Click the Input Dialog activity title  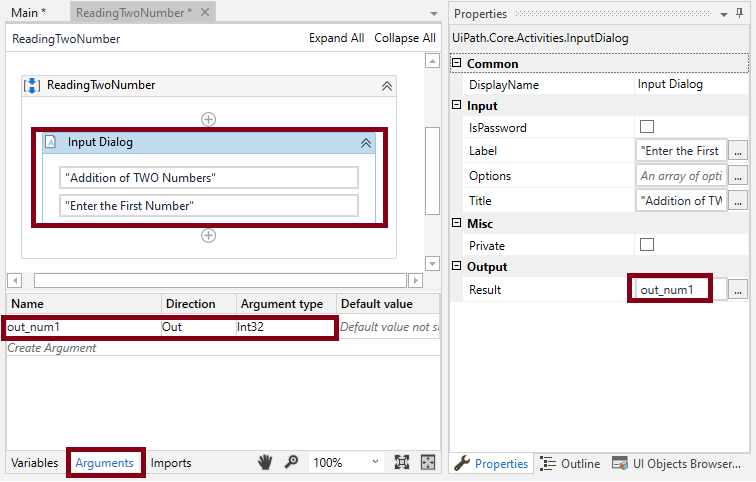[100, 142]
